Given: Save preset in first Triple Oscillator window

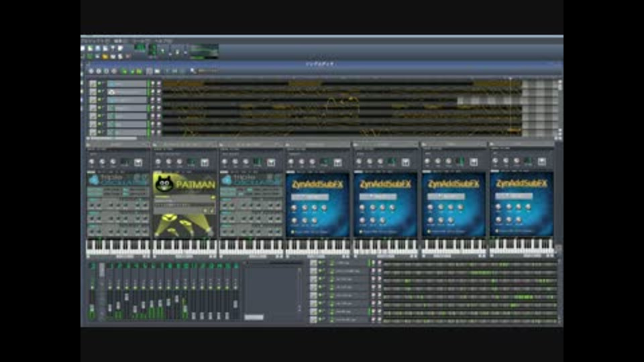Looking at the screenshot, I should pos(138,162).
